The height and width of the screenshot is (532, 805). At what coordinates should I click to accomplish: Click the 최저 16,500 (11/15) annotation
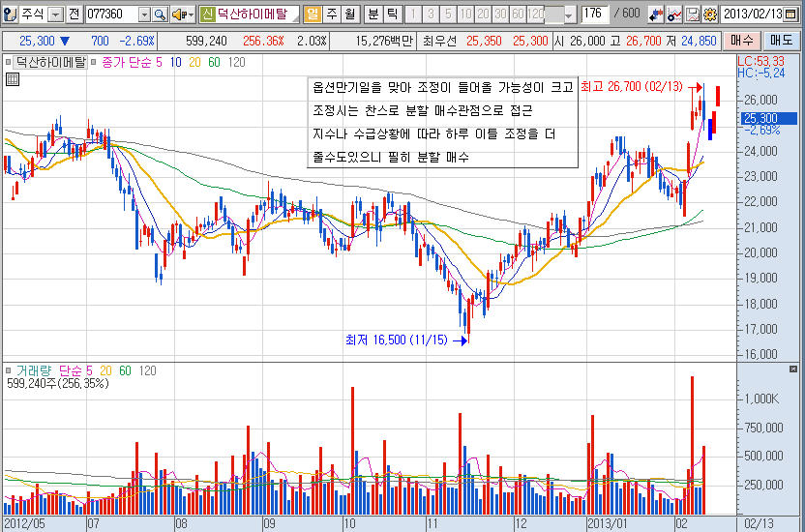coord(397,340)
